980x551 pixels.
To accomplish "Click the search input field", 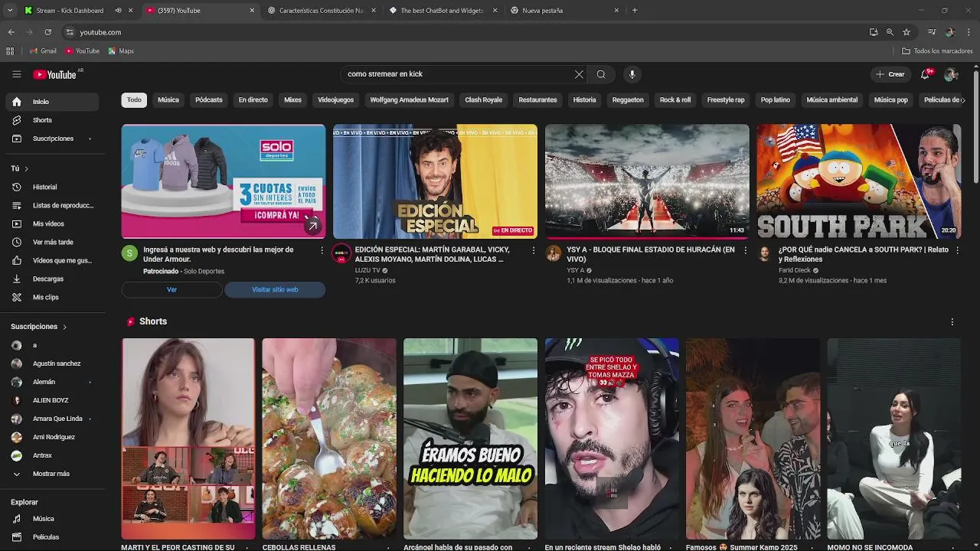I will click(x=456, y=74).
